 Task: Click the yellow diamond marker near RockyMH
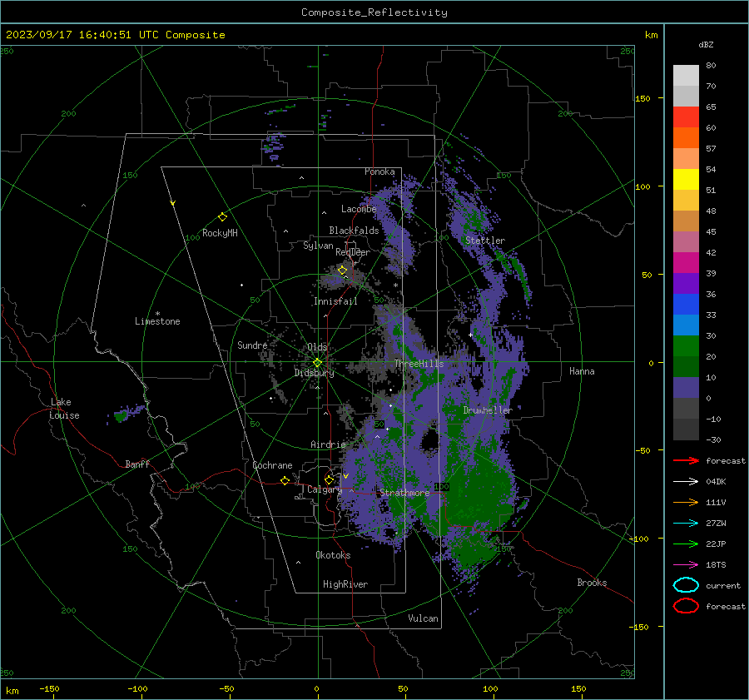coord(222,217)
